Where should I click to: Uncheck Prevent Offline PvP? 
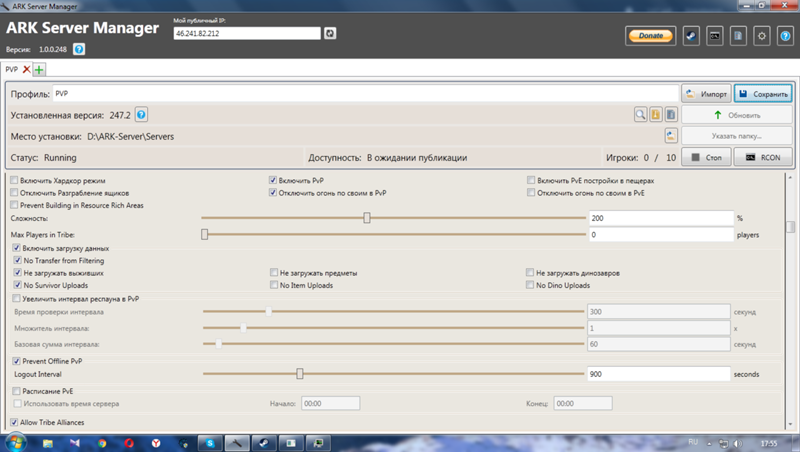click(x=17, y=361)
